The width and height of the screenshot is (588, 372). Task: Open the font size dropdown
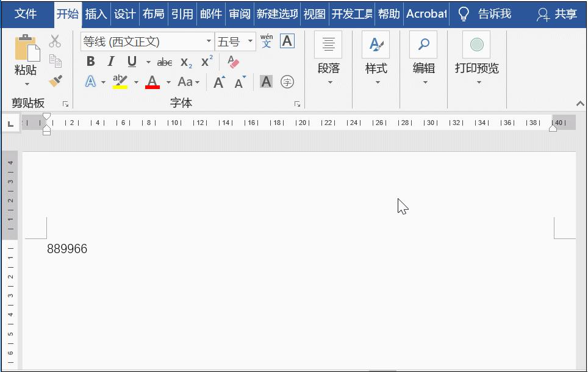point(249,41)
